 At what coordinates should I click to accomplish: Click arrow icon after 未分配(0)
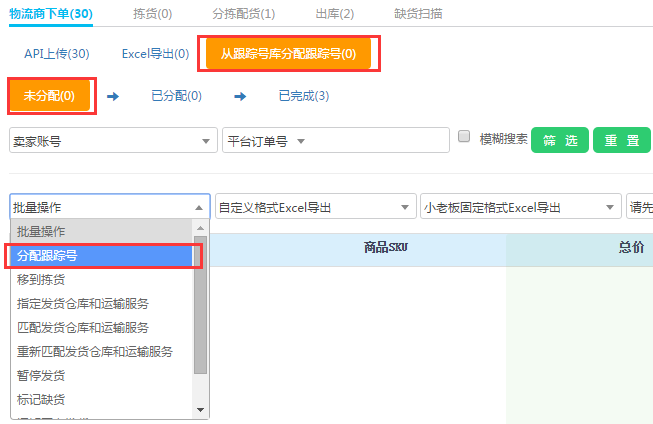tap(113, 96)
